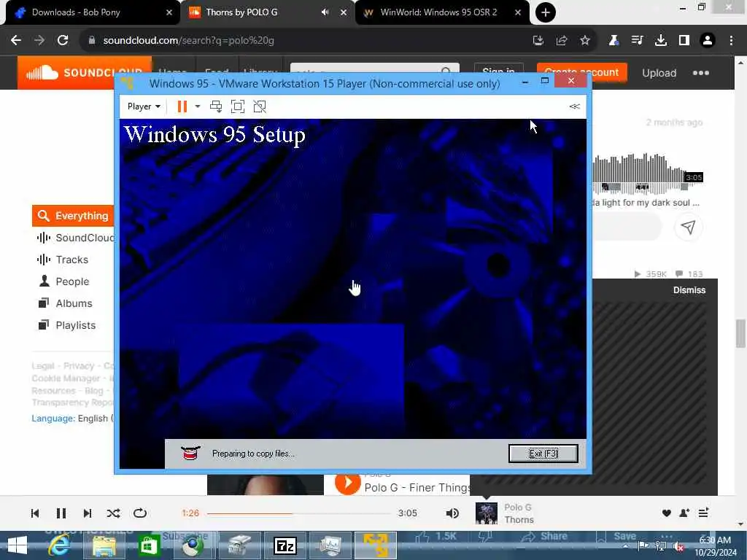The width and height of the screenshot is (747, 560).
Task: Open browser media controls icon
Action: (637, 41)
